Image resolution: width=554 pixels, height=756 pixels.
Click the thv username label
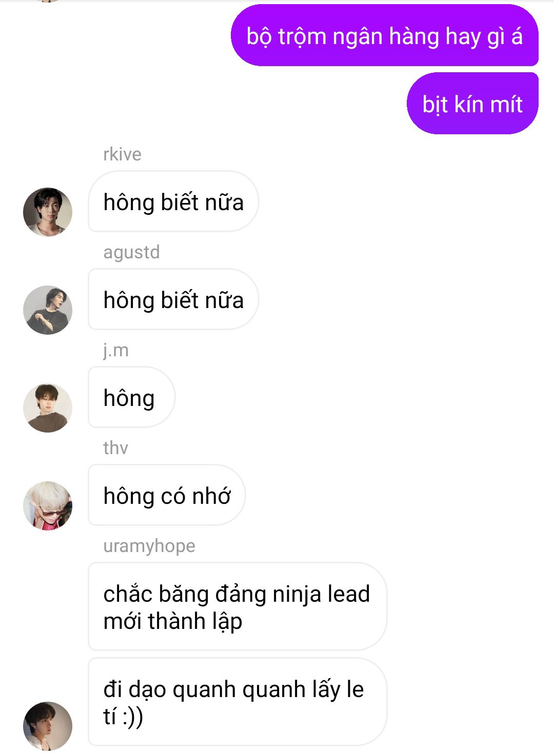pos(115,448)
